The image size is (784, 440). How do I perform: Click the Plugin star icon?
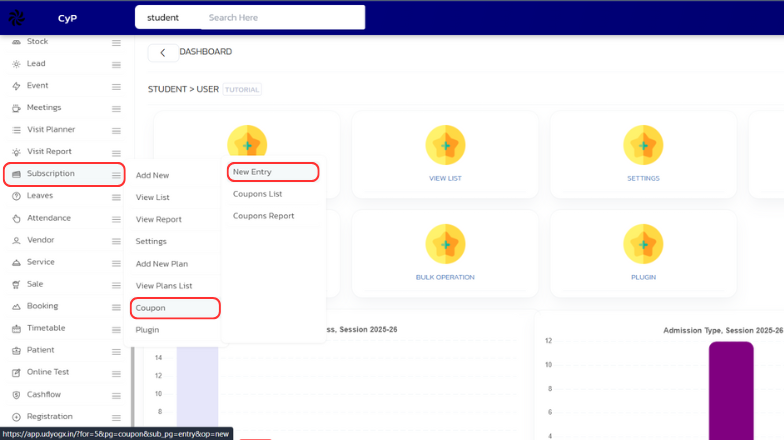click(x=642, y=244)
